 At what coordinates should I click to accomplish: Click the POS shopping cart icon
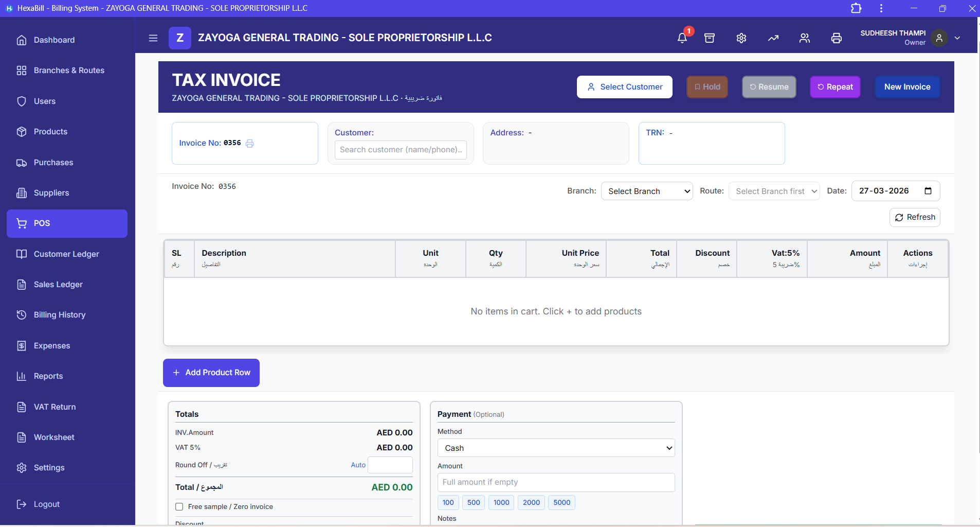[22, 223]
